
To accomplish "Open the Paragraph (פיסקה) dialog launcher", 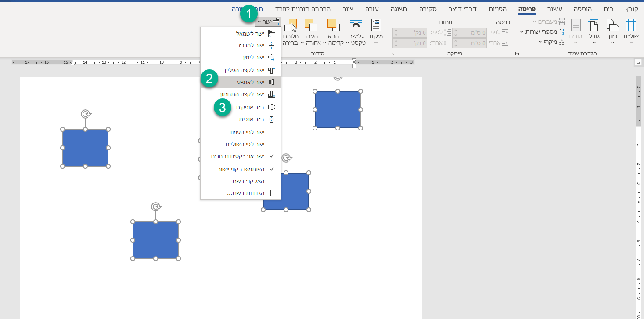I will coord(392,54).
